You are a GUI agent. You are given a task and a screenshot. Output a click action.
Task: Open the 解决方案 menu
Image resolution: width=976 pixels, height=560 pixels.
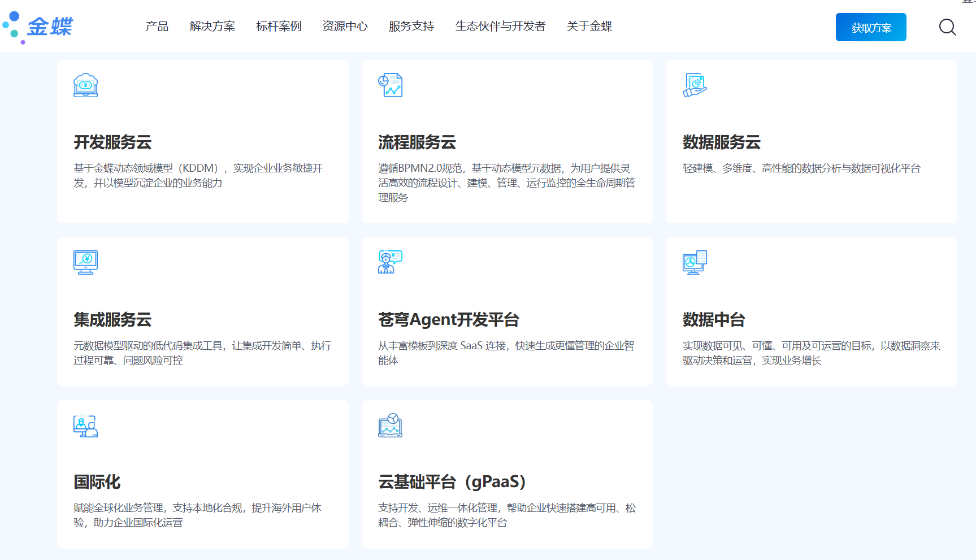point(212,26)
